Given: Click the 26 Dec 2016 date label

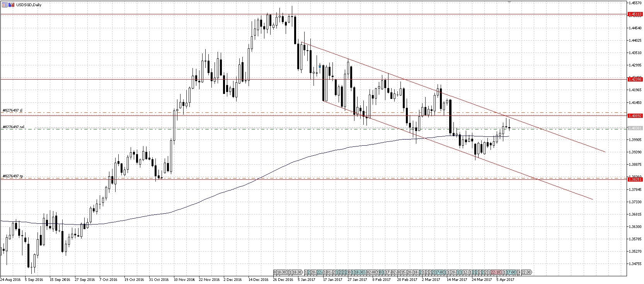Looking at the screenshot, I should (283, 279).
